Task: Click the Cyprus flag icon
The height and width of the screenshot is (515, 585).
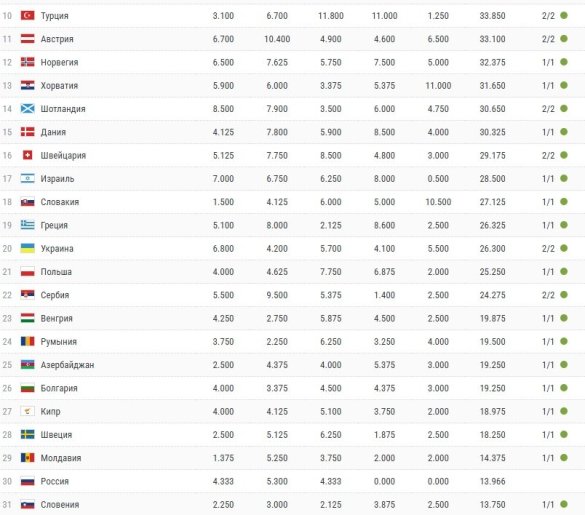Action: (27, 411)
